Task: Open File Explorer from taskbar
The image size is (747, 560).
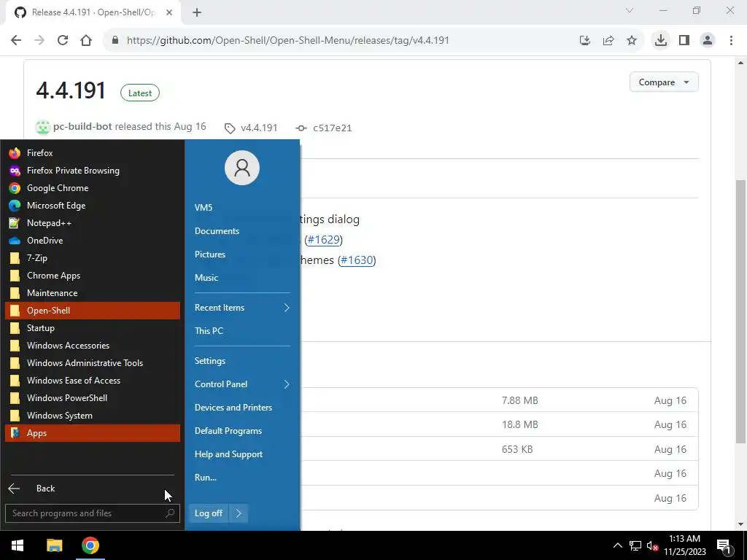Action: pyautogui.click(x=54, y=545)
